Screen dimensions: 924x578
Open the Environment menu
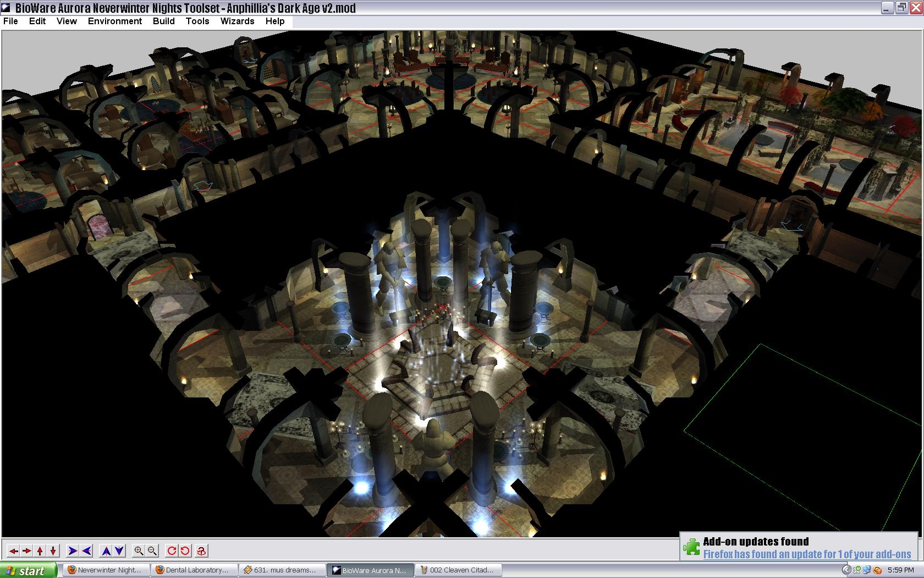(114, 21)
